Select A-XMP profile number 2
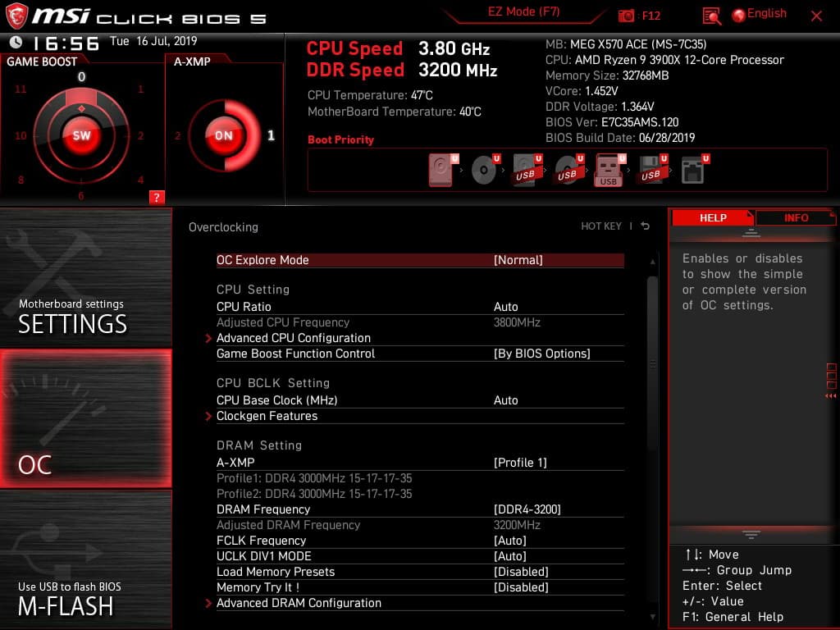Viewport: 840px width, 630px height. coord(178,136)
